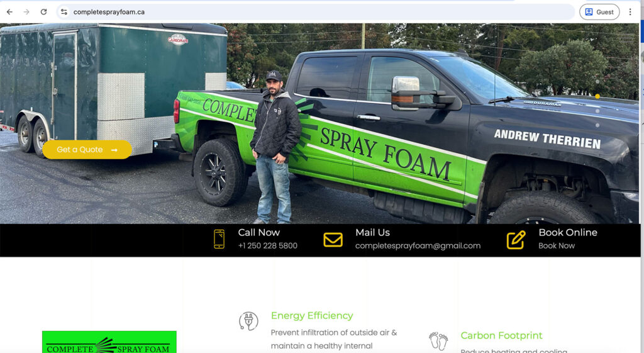Click the Carbon Footprint feet icon
Screen dimensions: 644x353
(438, 341)
